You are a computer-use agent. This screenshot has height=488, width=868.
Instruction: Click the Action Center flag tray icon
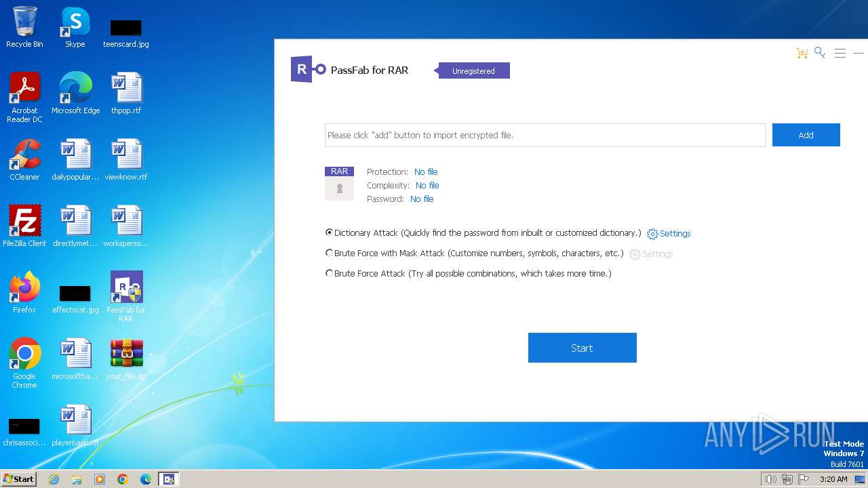(x=804, y=479)
